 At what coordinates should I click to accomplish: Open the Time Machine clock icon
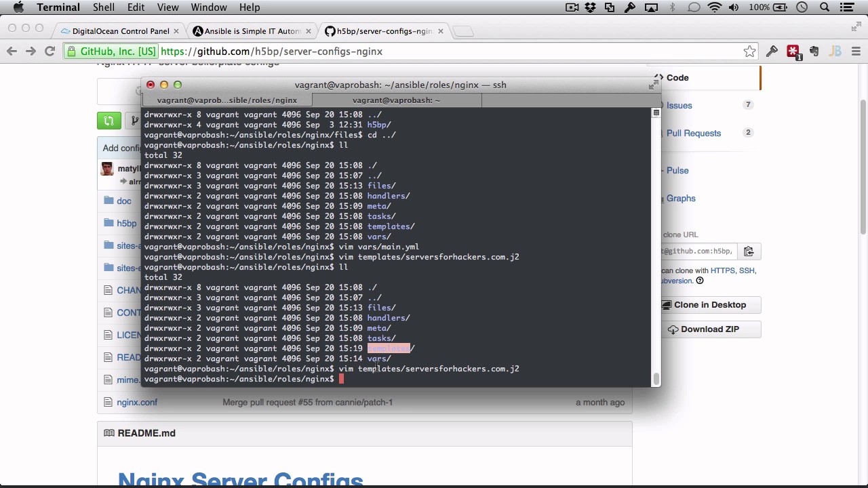point(802,7)
